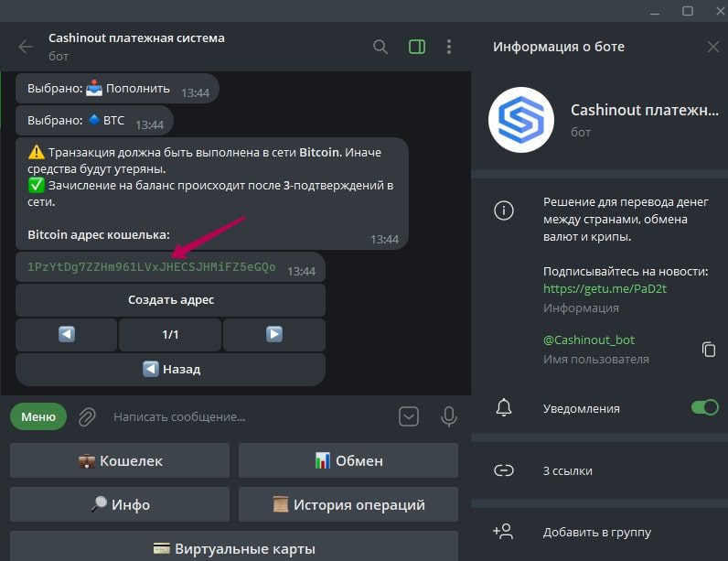
Task: Click the 1/1 page indicator button
Action: 170,334
